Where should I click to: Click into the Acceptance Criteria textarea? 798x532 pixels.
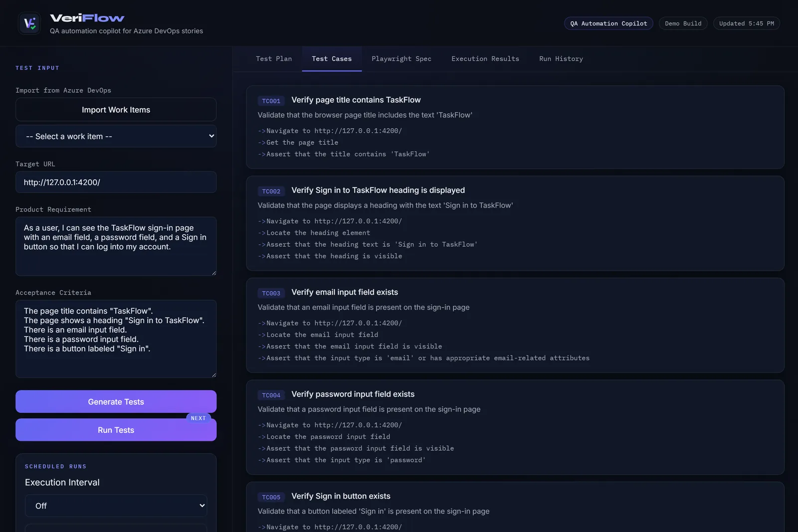click(x=116, y=339)
